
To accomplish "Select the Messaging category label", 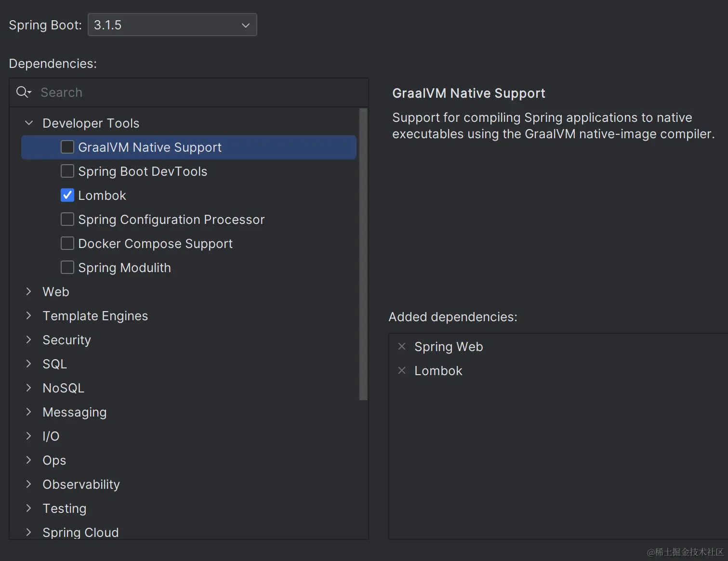I will tap(75, 412).
